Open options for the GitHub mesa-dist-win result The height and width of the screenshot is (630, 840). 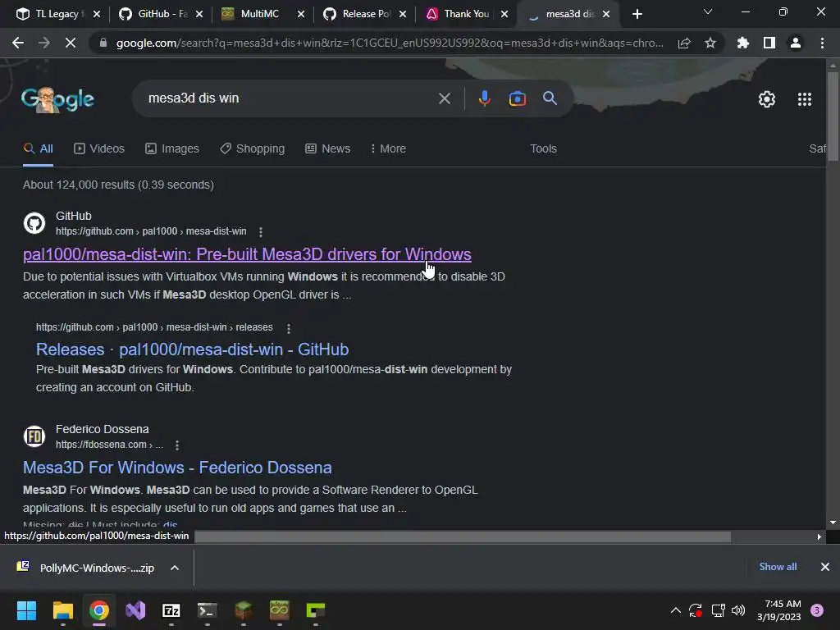261,232
